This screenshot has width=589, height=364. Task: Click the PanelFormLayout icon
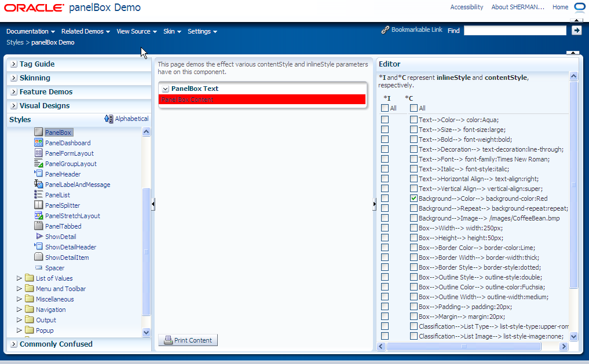click(38, 153)
